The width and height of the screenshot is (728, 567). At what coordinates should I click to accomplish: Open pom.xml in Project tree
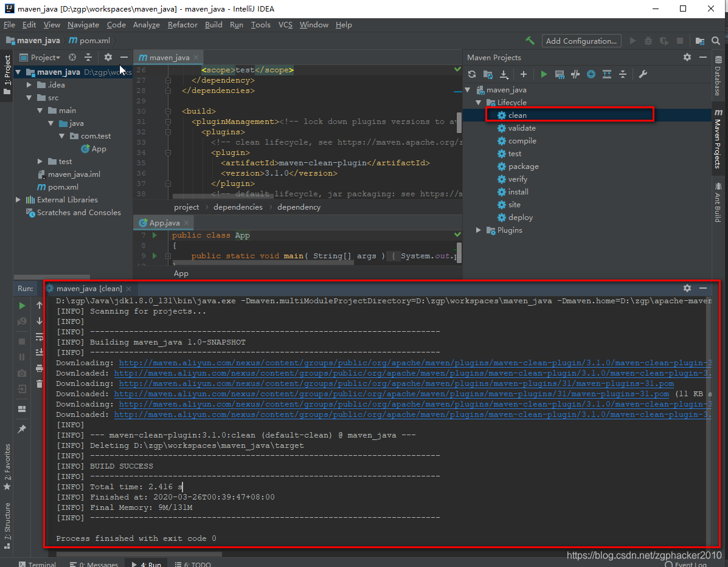(63, 187)
